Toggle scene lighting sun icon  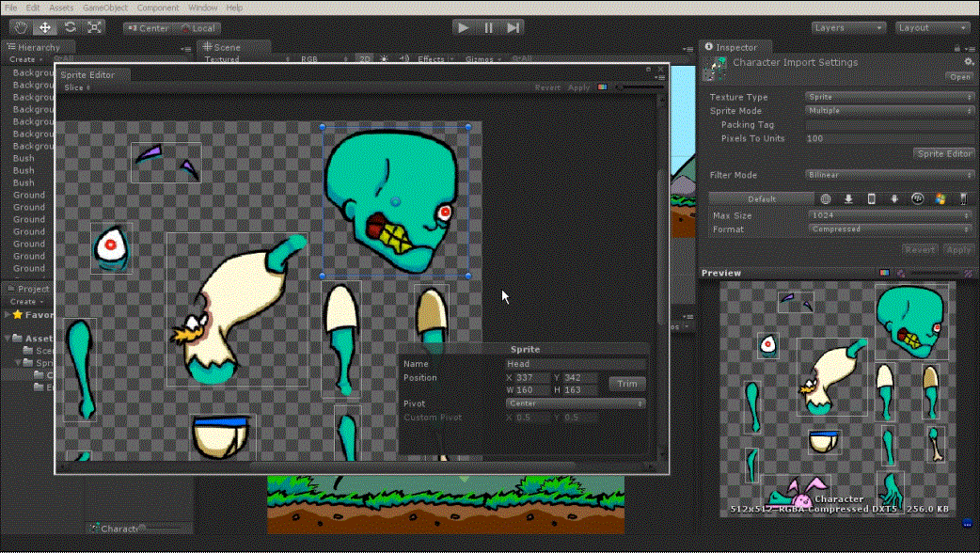coord(384,58)
